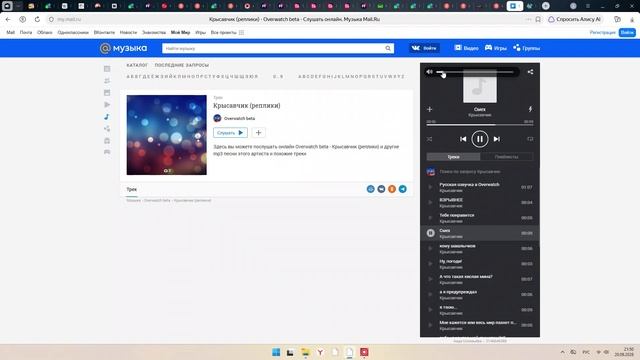Share the current track from player
The height and width of the screenshot is (360, 640).
point(530,72)
